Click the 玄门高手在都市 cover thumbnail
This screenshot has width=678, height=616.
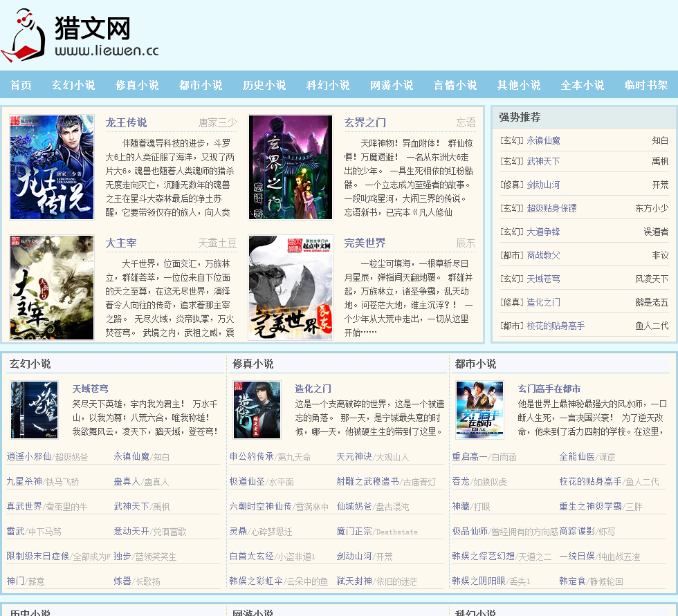(x=480, y=410)
